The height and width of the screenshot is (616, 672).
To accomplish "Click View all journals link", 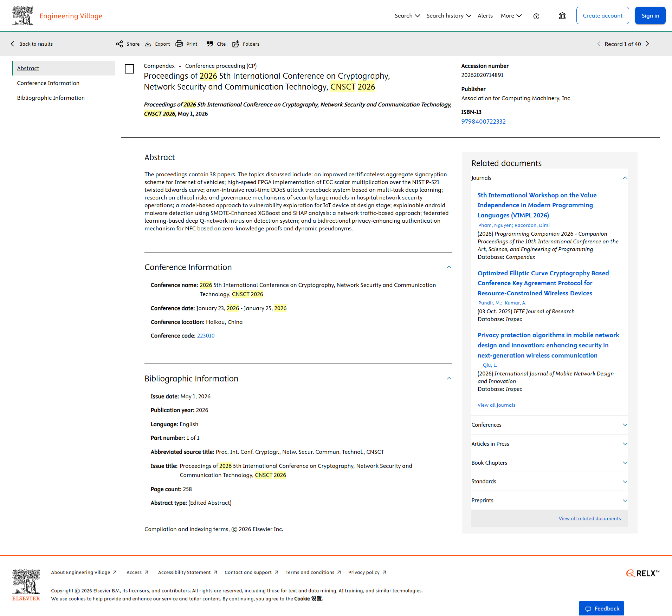I will point(496,405).
